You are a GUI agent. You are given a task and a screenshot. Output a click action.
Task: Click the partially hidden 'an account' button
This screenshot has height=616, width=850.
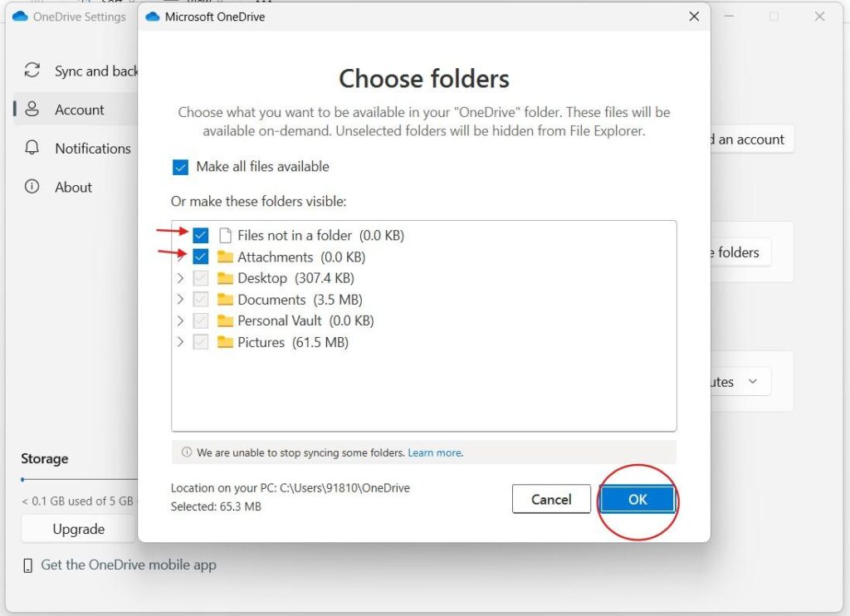(752, 139)
